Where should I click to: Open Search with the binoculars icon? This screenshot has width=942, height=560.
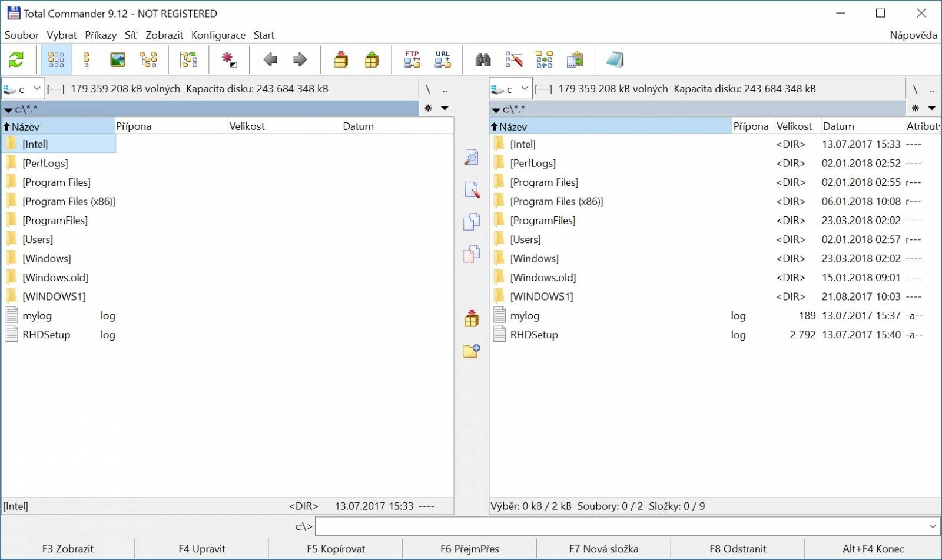click(483, 59)
